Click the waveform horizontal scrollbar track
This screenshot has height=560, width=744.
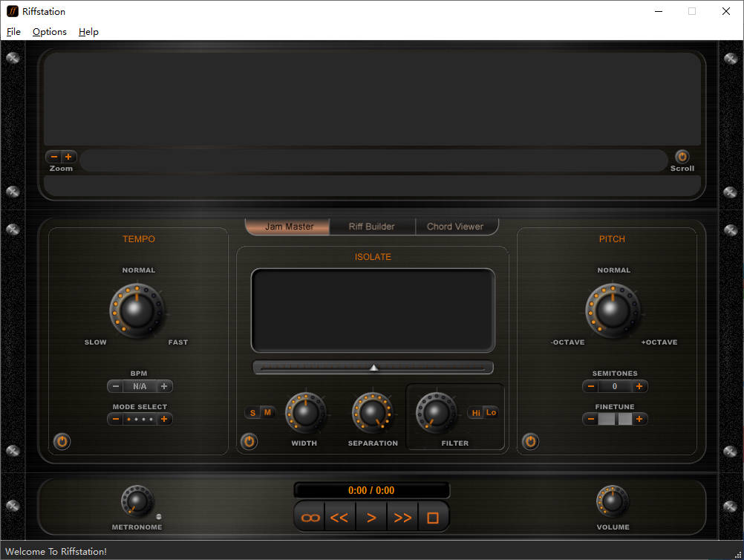click(x=374, y=161)
